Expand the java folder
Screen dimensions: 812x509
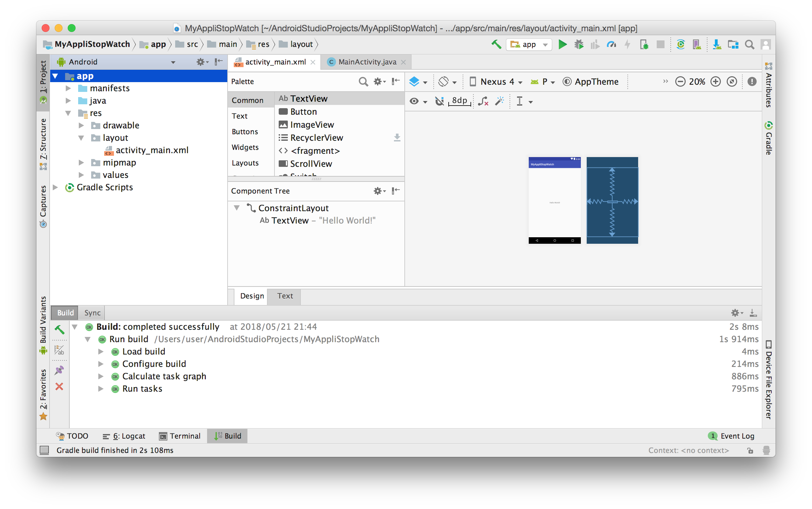(x=68, y=101)
